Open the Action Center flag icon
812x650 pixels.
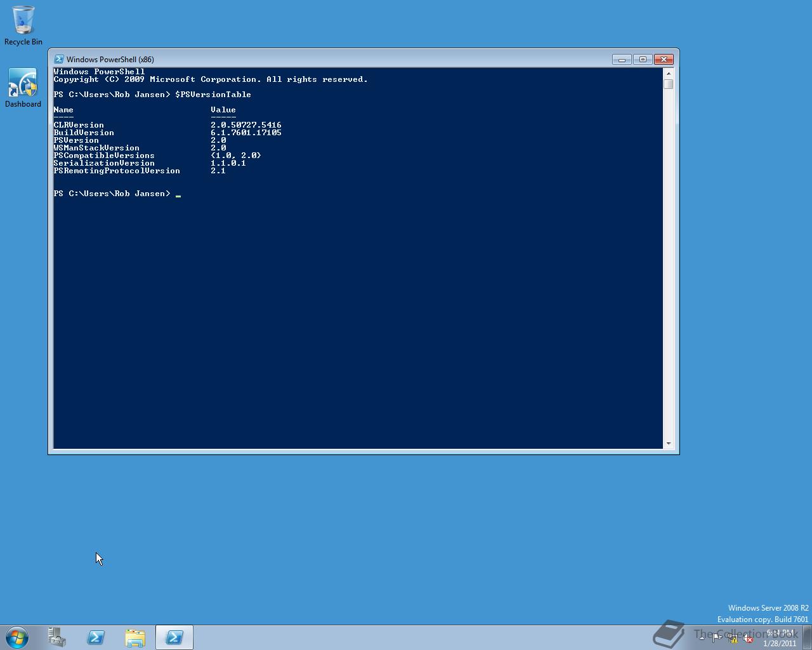click(x=717, y=638)
